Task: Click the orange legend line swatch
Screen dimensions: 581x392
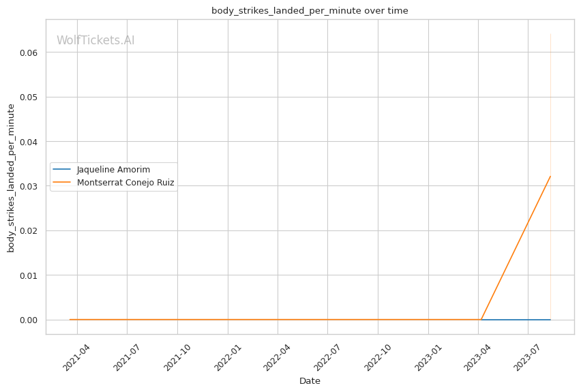Action: (62, 183)
